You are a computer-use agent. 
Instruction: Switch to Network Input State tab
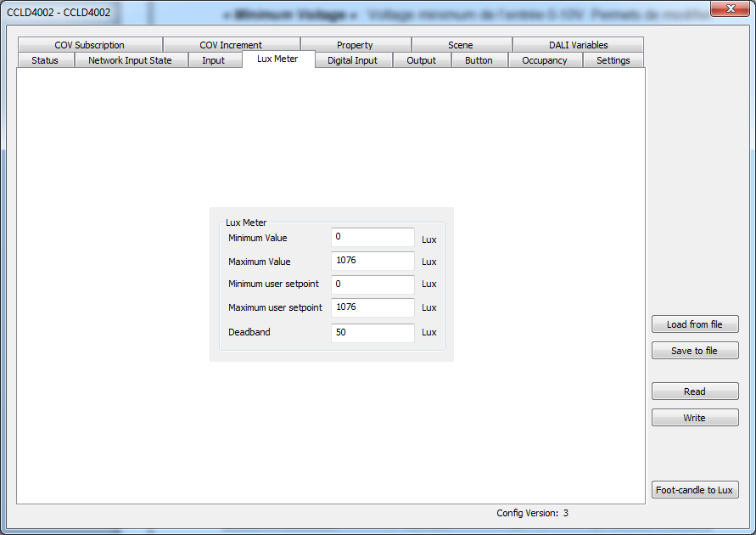coord(131,60)
